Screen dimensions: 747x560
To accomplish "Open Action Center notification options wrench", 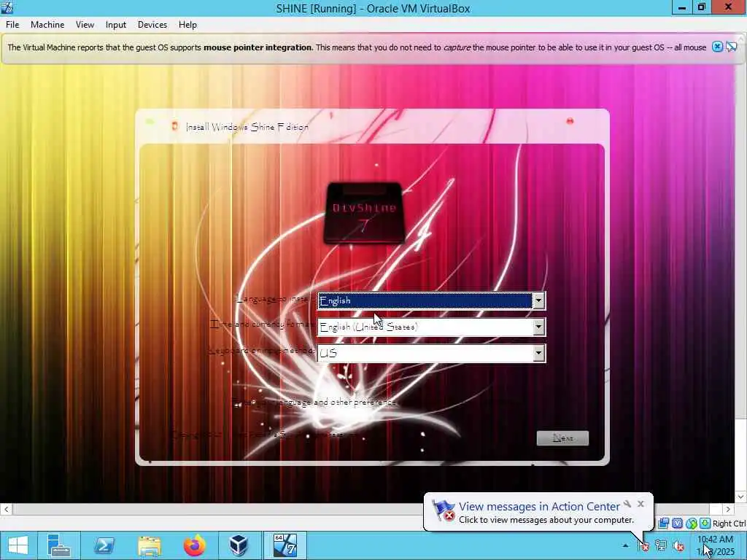I will (627, 504).
